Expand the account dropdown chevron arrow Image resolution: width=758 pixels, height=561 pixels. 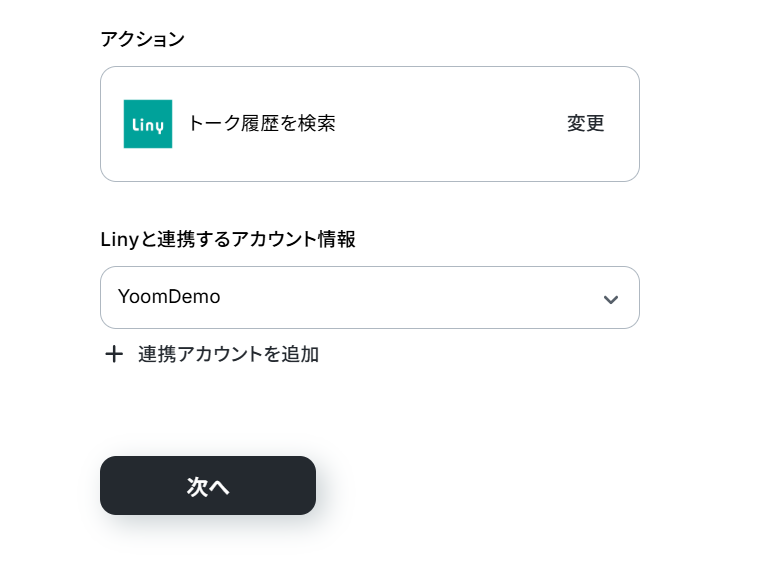tap(611, 299)
